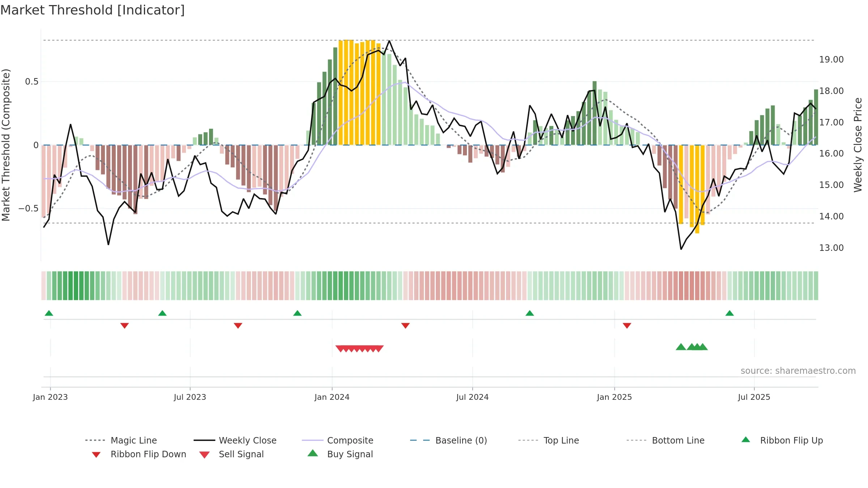The height and width of the screenshot is (488, 868).
Task: Click the red flip-down triangle just after Jan 2025
Action: coord(627,325)
